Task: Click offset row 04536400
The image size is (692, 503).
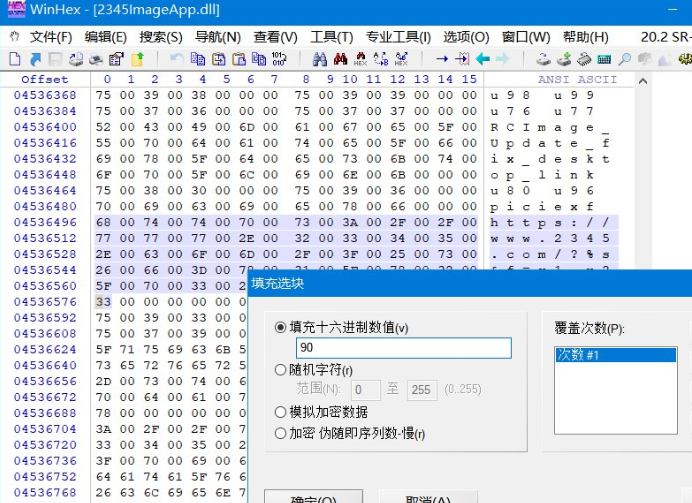Action: pos(45,127)
